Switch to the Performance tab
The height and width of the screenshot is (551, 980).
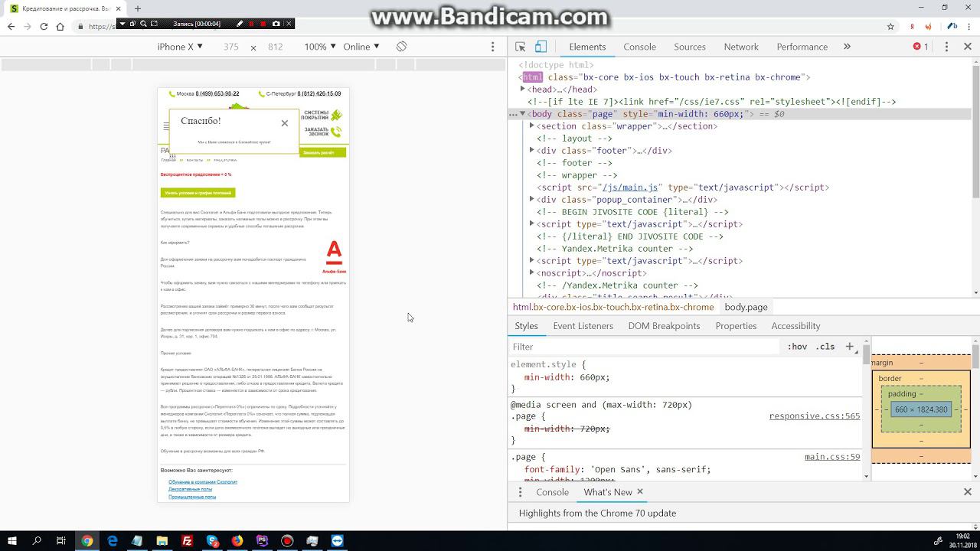point(802,47)
